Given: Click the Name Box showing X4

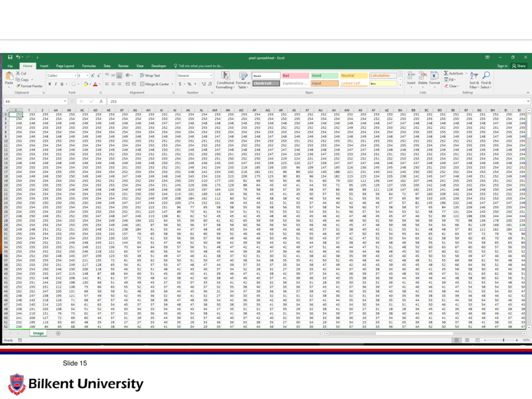Looking at the screenshot, I should (x=35, y=101).
